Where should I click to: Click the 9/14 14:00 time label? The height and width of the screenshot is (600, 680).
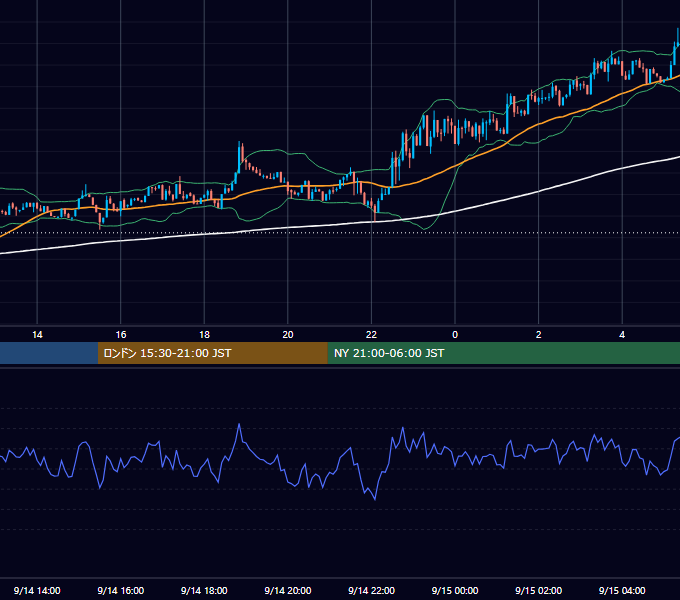pyautogui.click(x=37, y=590)
